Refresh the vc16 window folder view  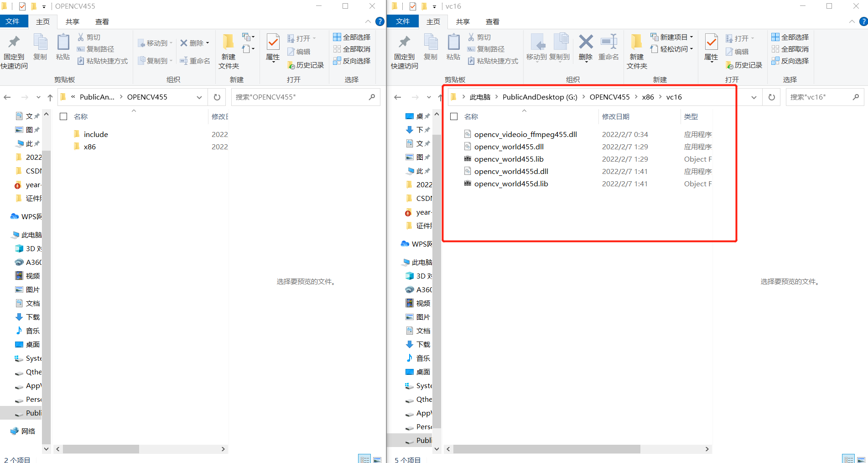[772, 97]
